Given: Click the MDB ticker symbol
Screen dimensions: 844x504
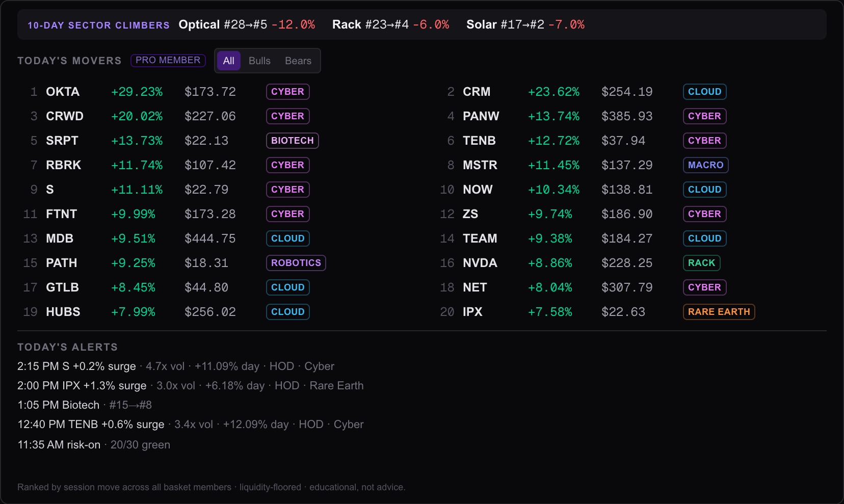Looking at the screenshot, I should point(60,238).
